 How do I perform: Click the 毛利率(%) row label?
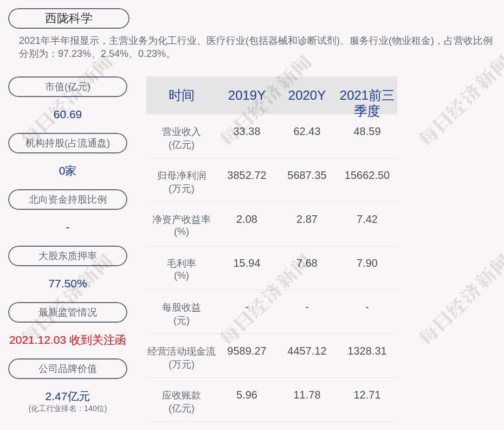click(x=182, y=269)
